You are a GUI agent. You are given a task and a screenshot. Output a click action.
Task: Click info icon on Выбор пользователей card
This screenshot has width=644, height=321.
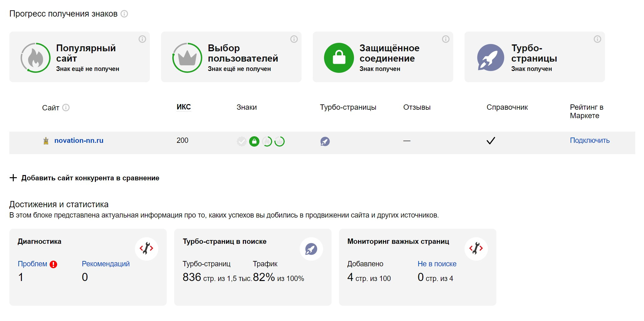pyautogui.click(x=294, y=39)
